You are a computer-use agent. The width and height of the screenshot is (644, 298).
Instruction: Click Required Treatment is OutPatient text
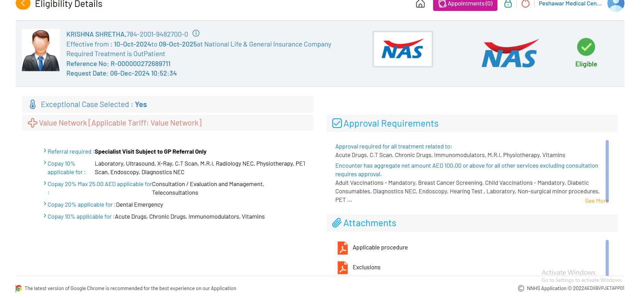coord(116,54)
